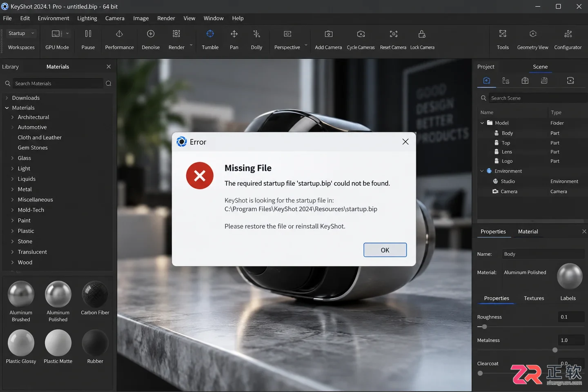This screenshot has height=392, width=588.
Task: Switch to the Material tab
Action: (528, 232)
